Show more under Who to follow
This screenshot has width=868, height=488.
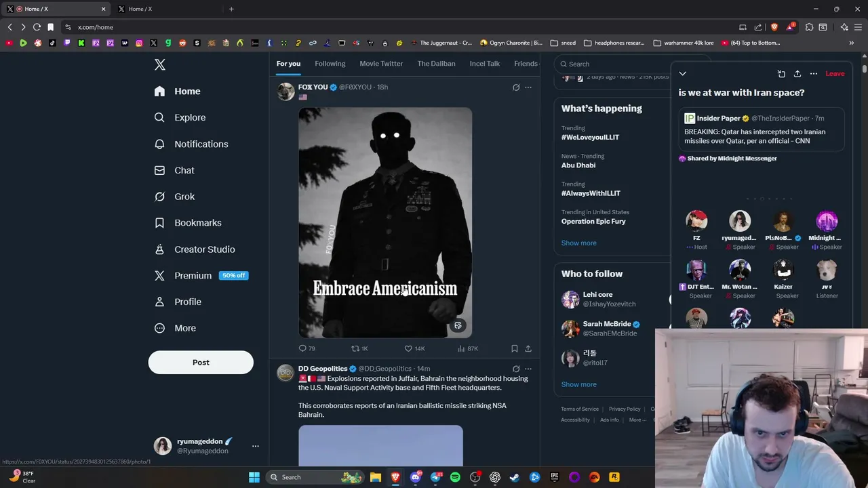(578, 384)
